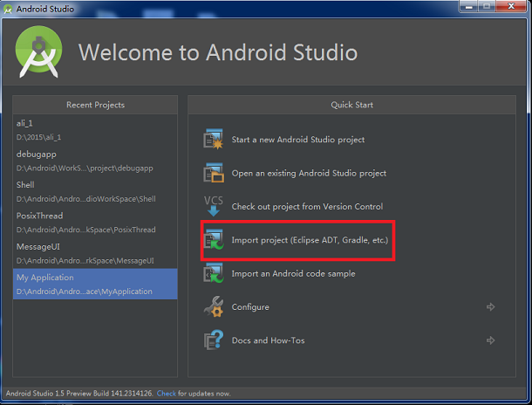Click the VCS checkout arrow icon
532x405 pixels.
[214, 206]
